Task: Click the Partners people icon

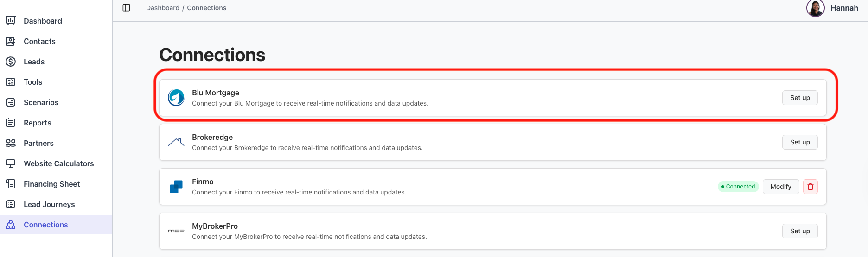Action: point(11,143)
